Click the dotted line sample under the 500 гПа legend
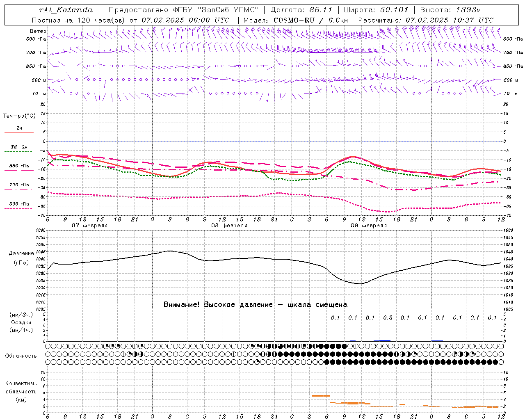The width and height of the screenshot is (525, 420). point(18,208)
